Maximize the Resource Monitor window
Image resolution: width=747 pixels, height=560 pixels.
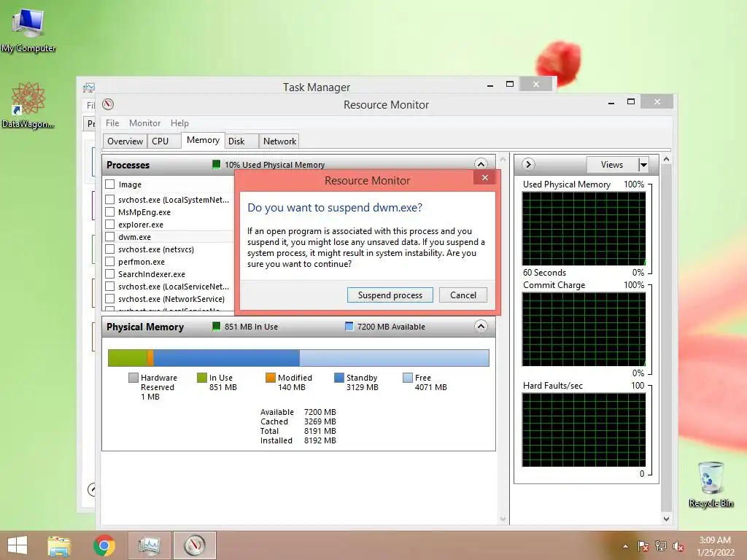pos(631,101)
